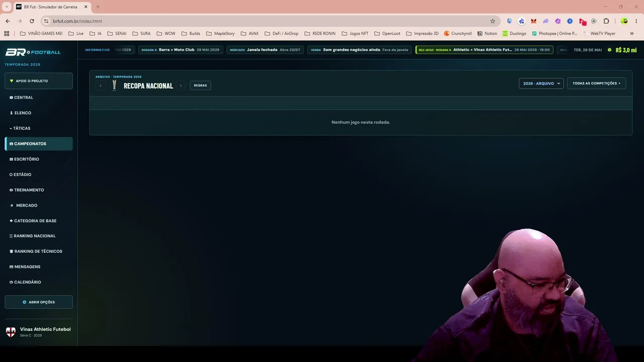Image resolution: width=644 pixels, height=362 pixels.
Task: Click the Recopa Nacional trophy icon
Action: point(114,85)
